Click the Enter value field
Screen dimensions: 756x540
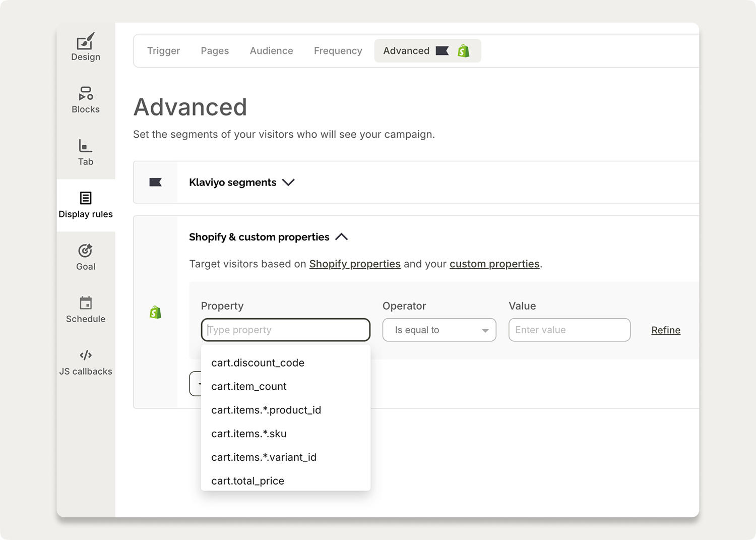pyautogui.click(x=569, y=330)
